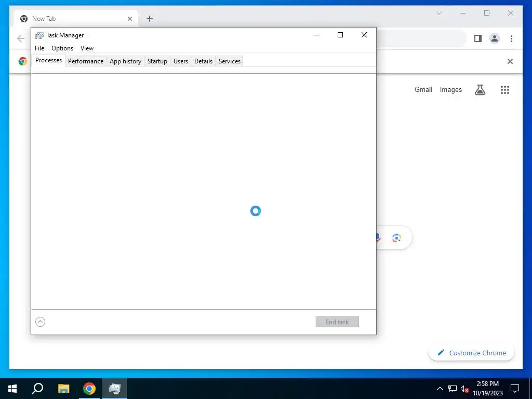532x399 pixels.
Task: Open the Options menu in Task Manager
Action: pos(62,48)
